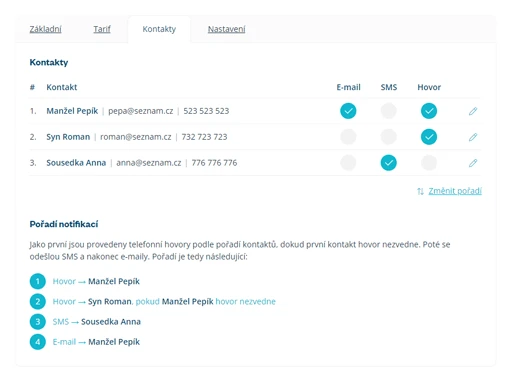Click the E-mail column header
This screenshot has height=383, width=510.
[x=348, y=87]
